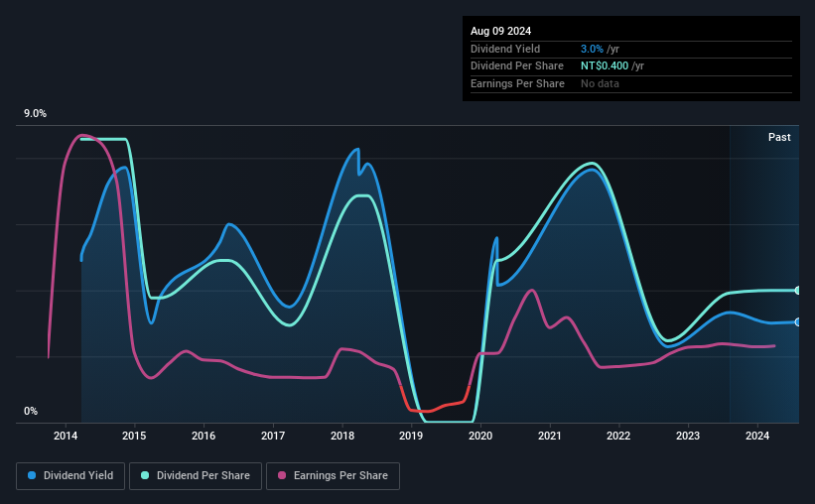Click the 2024 x-axis label
Image resolution: width=815 pixels, height=504 pixels.
pyautogui.click(x=757, y=436)
